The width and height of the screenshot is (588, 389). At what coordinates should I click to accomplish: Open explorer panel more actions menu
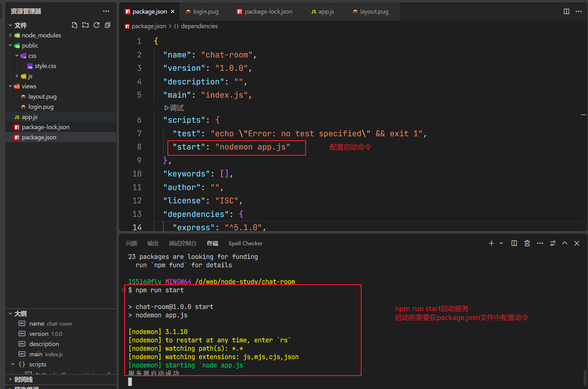pos(106,11)
